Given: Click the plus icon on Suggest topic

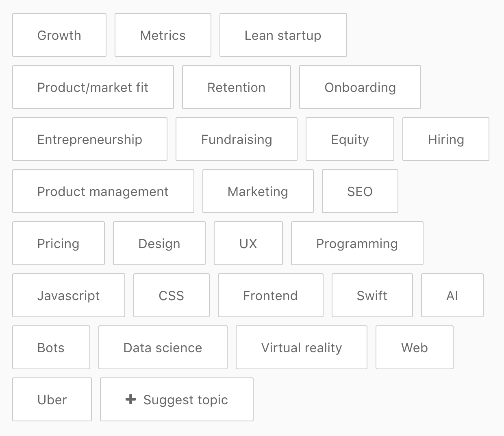Looking at the screenshot, I should point(130,399).
